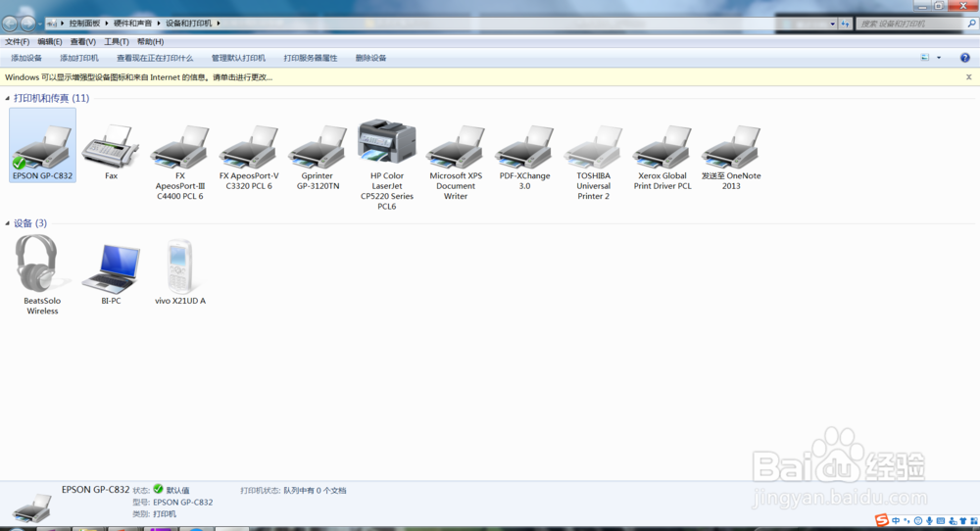The image size is (980, 531).
Task: Collapse the 打印机和传真 (11) group
Action: [x=8, y=98]
